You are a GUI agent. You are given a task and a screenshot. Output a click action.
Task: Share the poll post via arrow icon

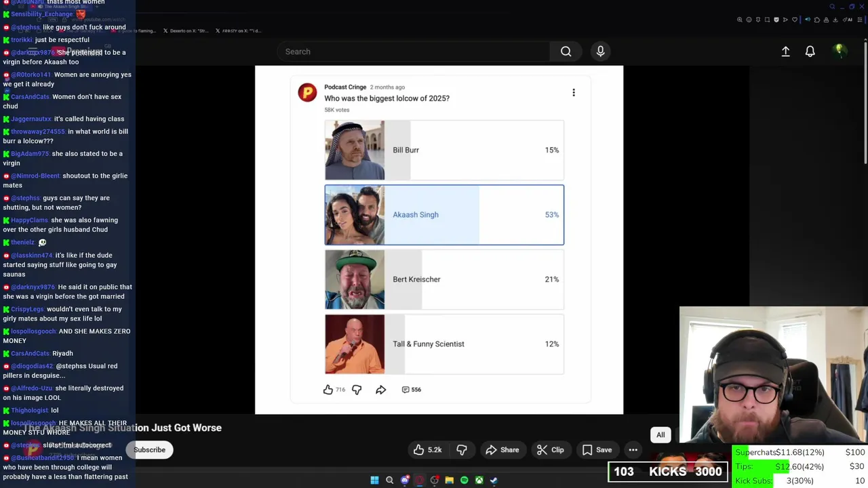coord(381,390)
